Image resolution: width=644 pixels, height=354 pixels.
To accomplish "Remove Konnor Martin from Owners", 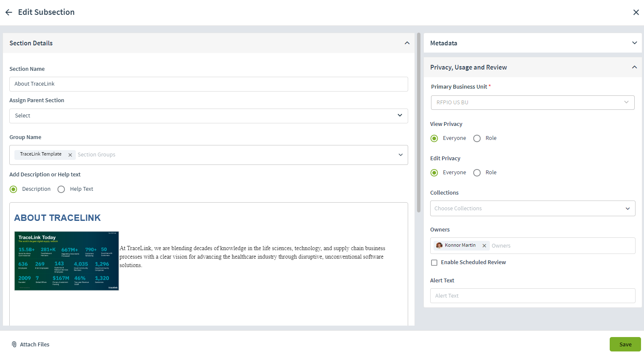I will pos(484,245).
